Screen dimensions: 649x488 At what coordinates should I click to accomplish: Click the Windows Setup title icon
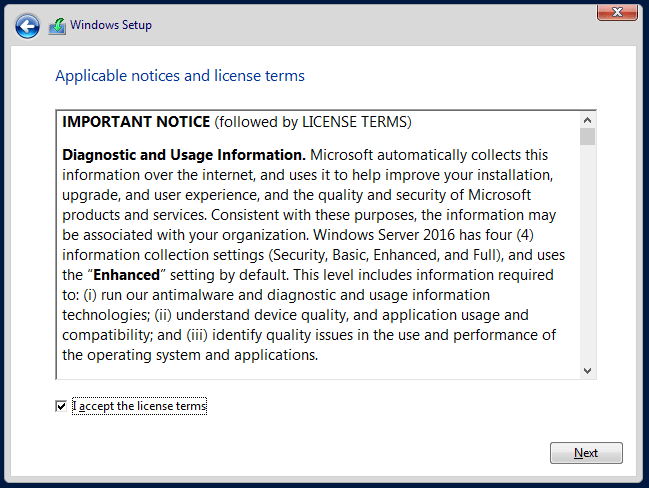click(x=57, y=26)
